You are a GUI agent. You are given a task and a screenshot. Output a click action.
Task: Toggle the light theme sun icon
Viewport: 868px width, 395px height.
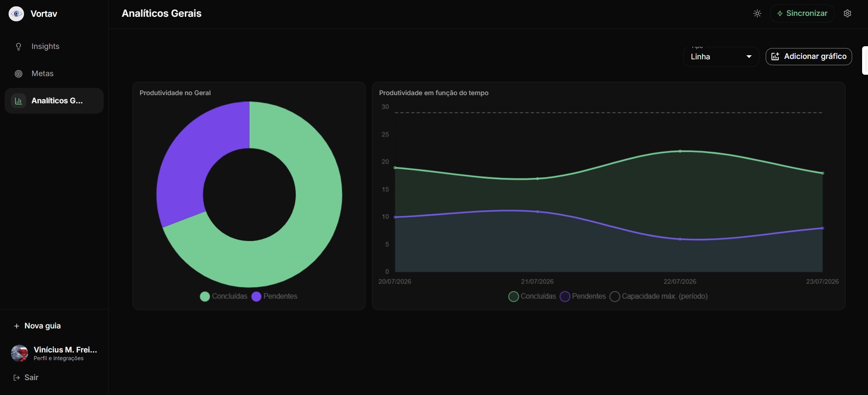(x=757, y=14)
